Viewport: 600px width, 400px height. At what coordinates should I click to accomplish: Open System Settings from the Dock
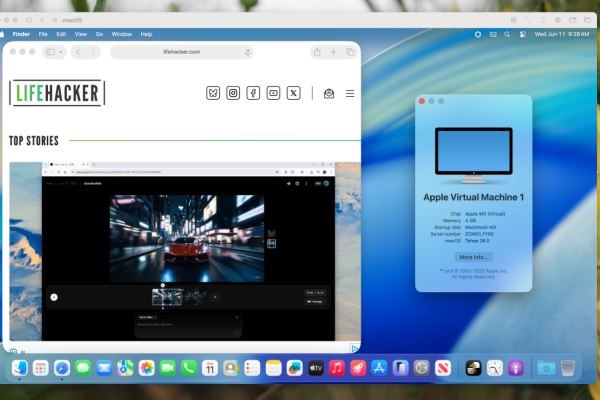[422, 368]
